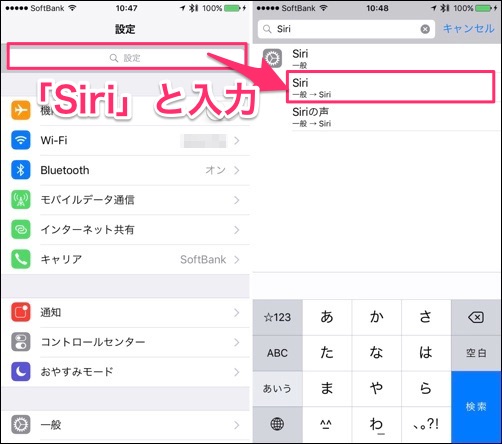Tap the blue 検索 search key
The width and height of the screenshot is (502, 444).
tap(476, 407)
